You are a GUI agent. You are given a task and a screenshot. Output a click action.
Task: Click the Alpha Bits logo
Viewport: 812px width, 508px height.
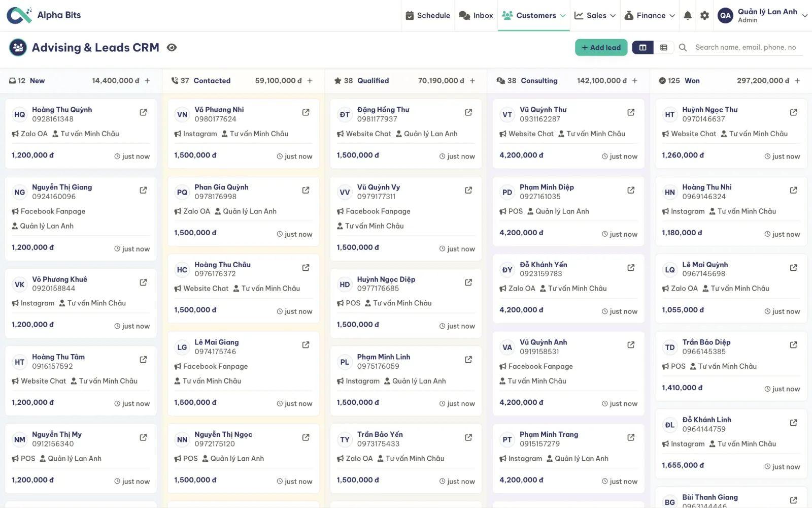[x=44, y=15]
